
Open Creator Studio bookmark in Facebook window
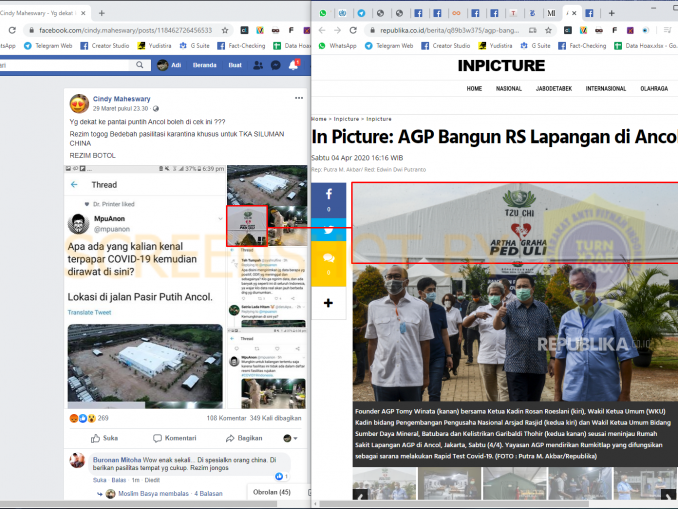click(105, 45)
